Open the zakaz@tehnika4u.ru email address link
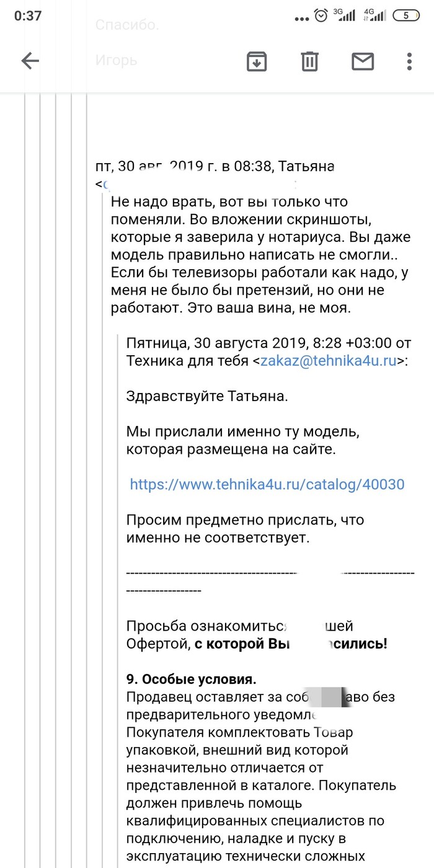Screen dimensions: 434x868 coord(329,361)
